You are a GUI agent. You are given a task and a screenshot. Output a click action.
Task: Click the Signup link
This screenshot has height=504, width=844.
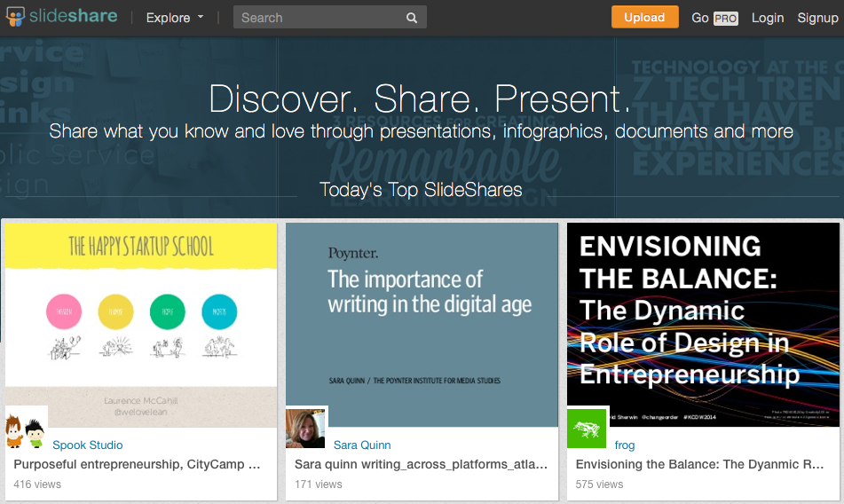click(817, 18)
